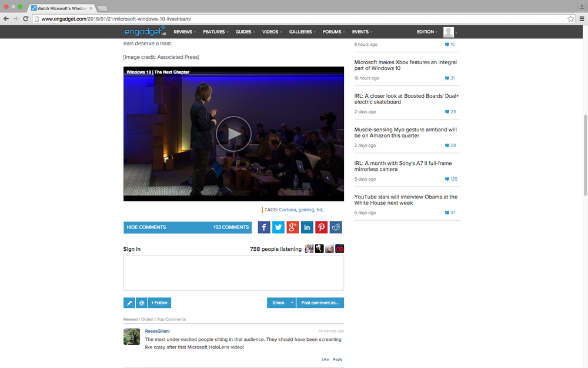Image resolution: width=588 pixels, height=368 pixels.
Task: Open user avatar profile icon in navbar
Action: click(x=449, y=32)
